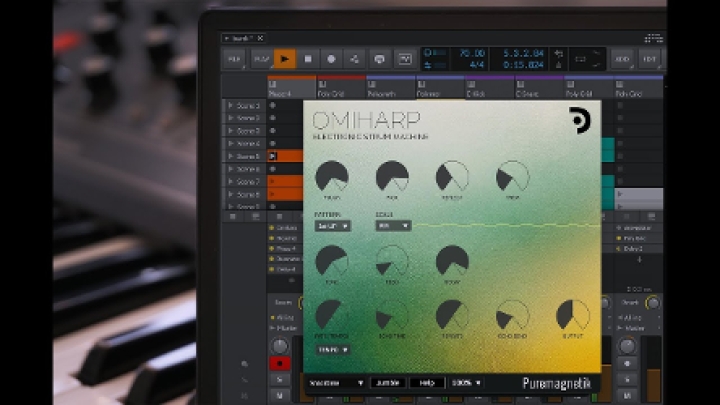The height and width of the screenshot is (405, 720).
Task: Toggle red record arm on the Phase-4 mixer channel
Action: click(280, 363)
